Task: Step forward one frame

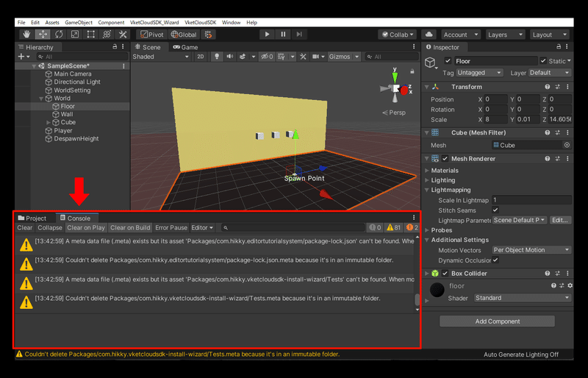Action: pyautogui.click(x=299, y=35)
